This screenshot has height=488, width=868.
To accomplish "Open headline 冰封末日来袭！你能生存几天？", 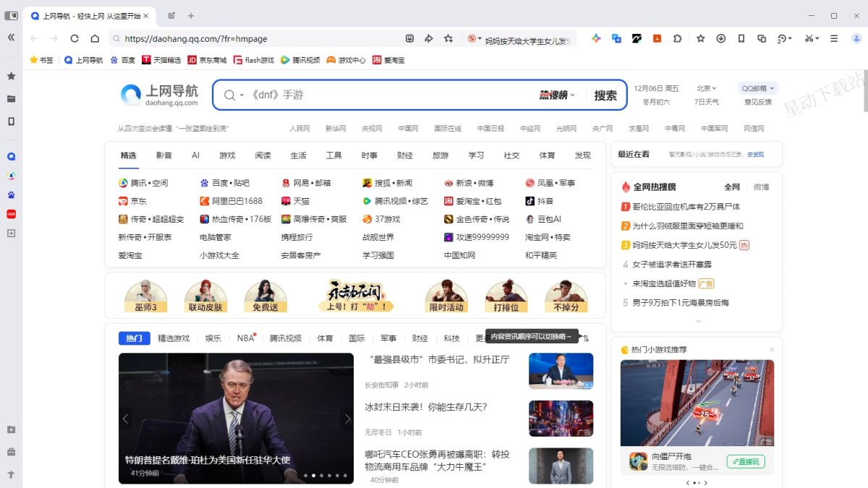I will click(x=426, y=407).
